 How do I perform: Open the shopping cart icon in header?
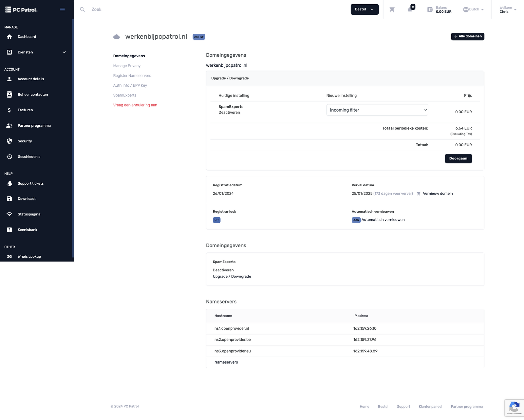coord(392,9)
